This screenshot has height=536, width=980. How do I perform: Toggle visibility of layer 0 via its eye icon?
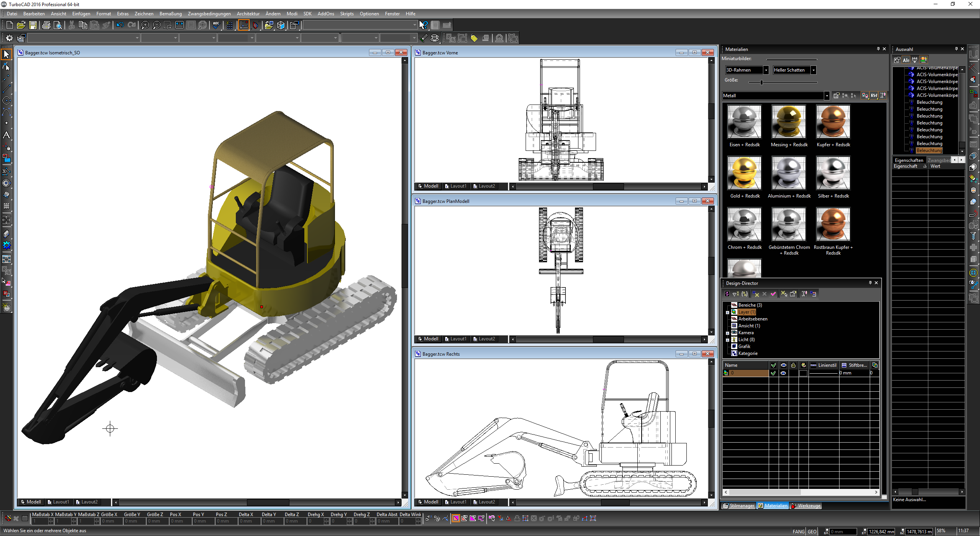click(x=783, y=373)
